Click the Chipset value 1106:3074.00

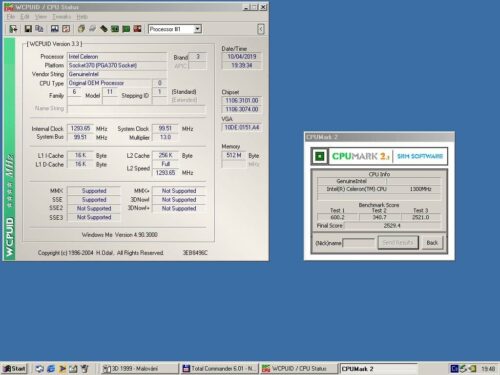242,109
